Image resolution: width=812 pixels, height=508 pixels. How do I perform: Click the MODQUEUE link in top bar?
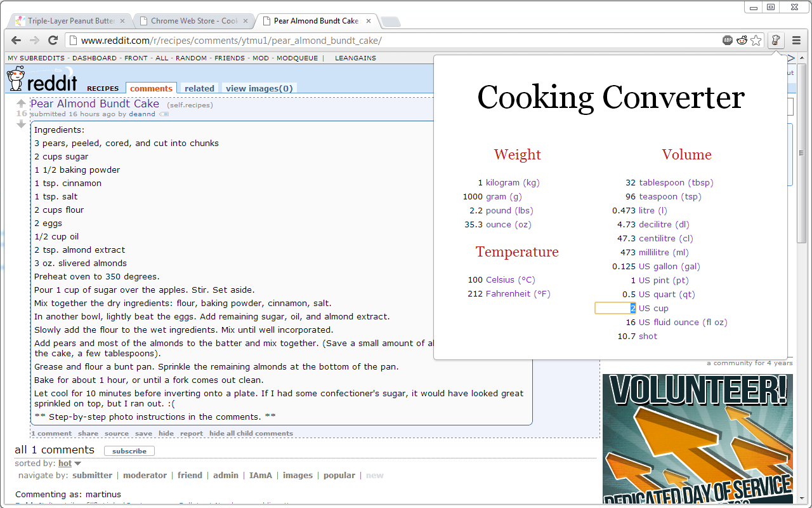click(298, 58)
